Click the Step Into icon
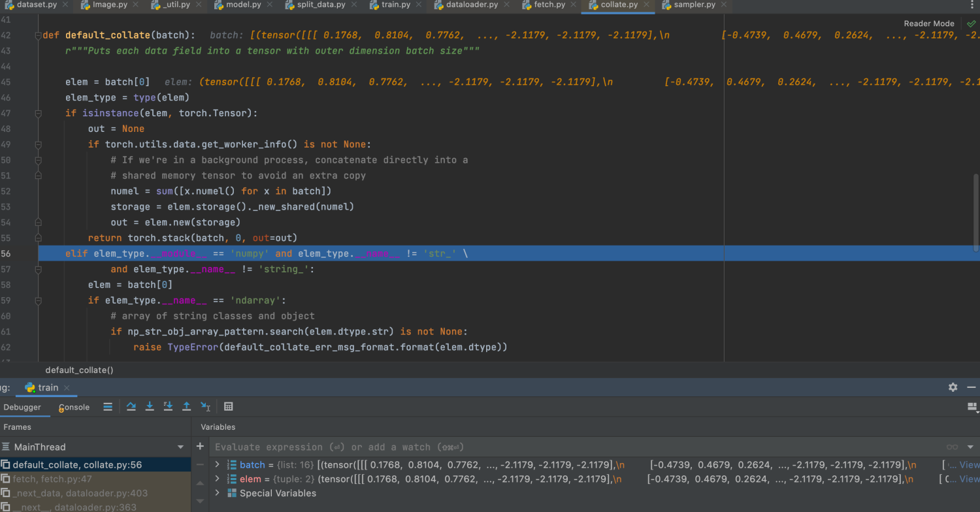Screen dimensions: 980x512 coord(150,406)
